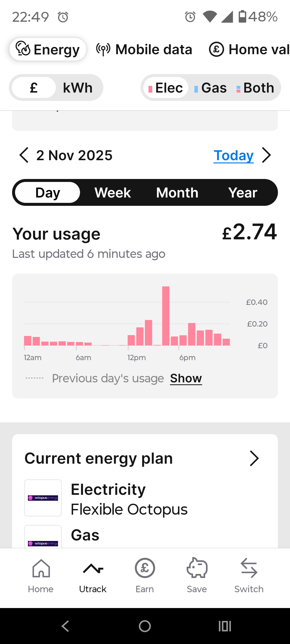Switch units to kWh
Viewport: 290px width, 644px height.
[x=78, y=88]
